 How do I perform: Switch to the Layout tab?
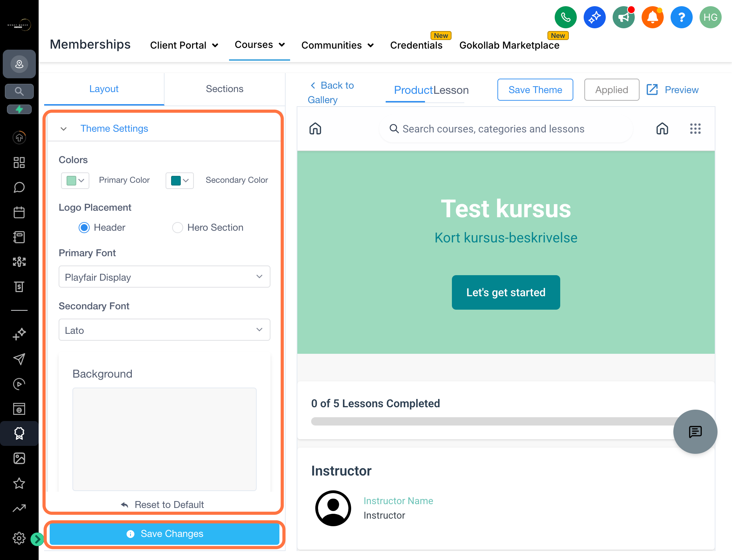point(104,89)
